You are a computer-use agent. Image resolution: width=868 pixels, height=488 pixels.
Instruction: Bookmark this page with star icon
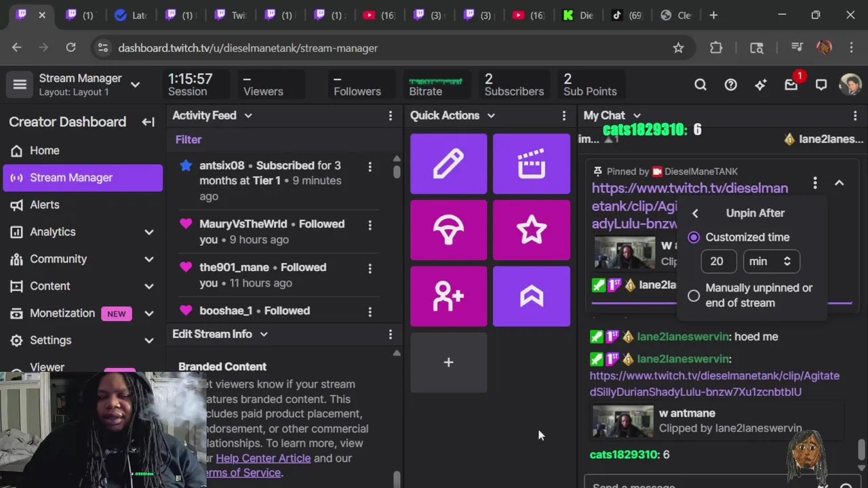point(678,47)
